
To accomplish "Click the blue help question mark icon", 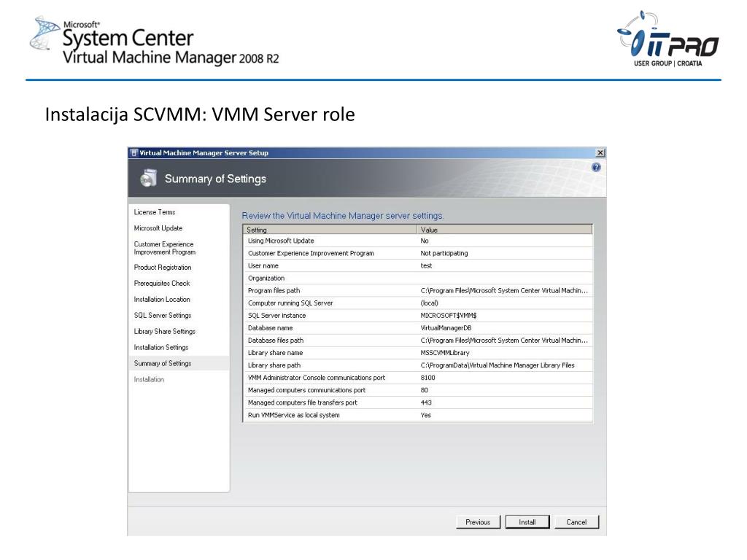I will (x=596, y=167).
